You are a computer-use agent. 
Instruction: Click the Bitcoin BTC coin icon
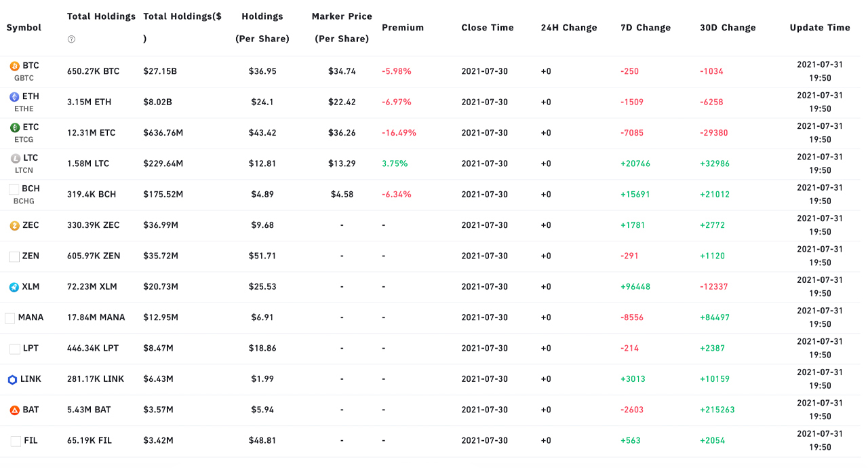(x=14, y=66)
